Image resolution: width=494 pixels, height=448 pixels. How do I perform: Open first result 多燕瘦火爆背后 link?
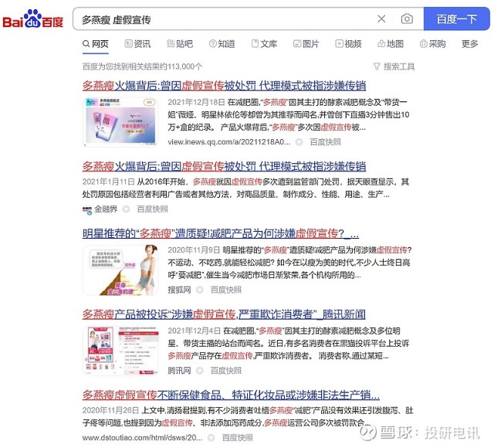[x=224, y=86]
